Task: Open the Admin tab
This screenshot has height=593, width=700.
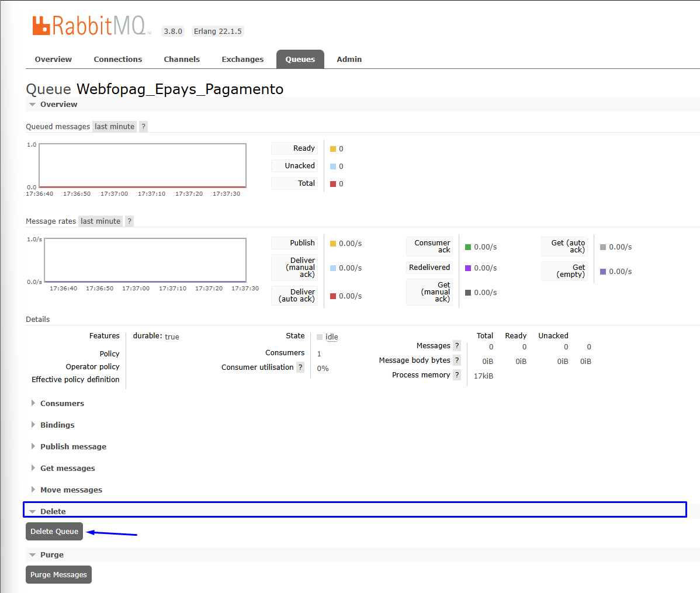Action: click(x=349, y=60)
